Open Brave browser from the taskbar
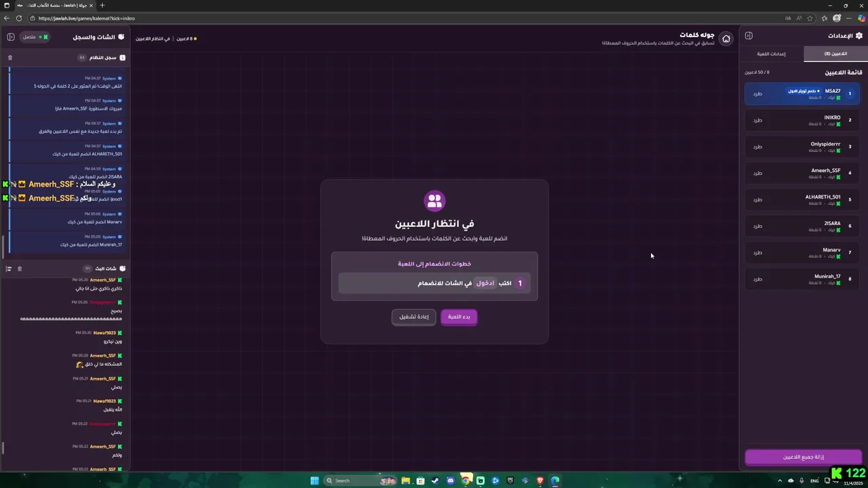868x488 pixels. click(x=540, y=481)
